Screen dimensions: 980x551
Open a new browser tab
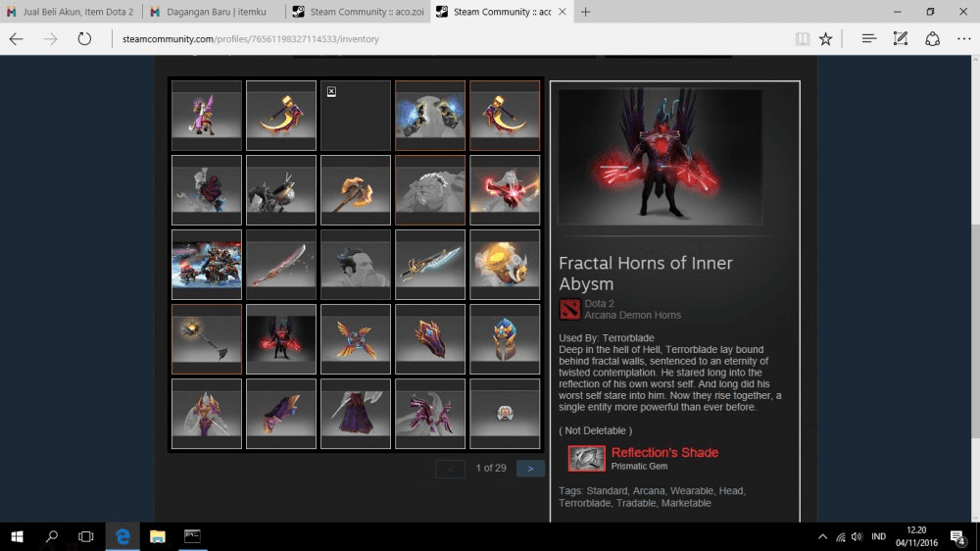[586, 12]
